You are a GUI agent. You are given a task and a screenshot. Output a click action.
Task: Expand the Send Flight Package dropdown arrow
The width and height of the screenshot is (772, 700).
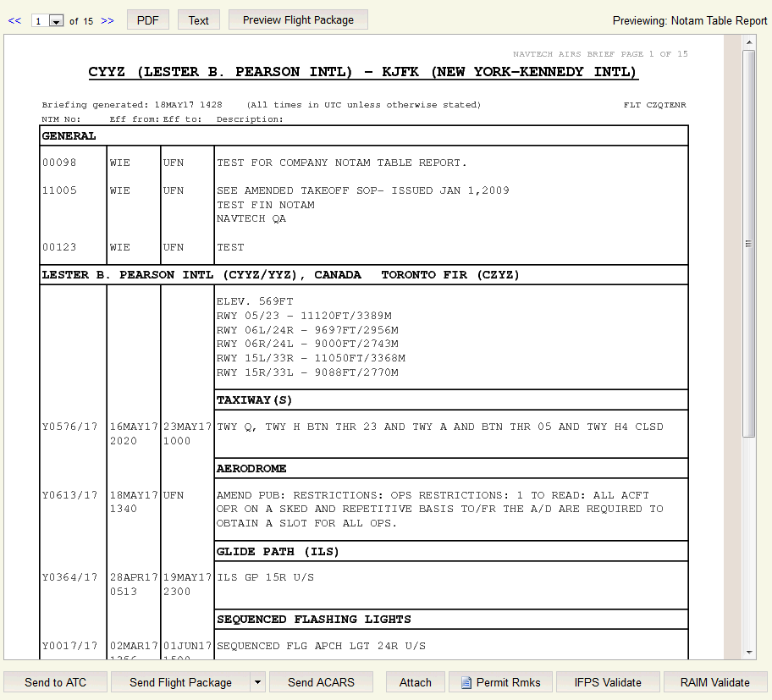tap(257, 682)
